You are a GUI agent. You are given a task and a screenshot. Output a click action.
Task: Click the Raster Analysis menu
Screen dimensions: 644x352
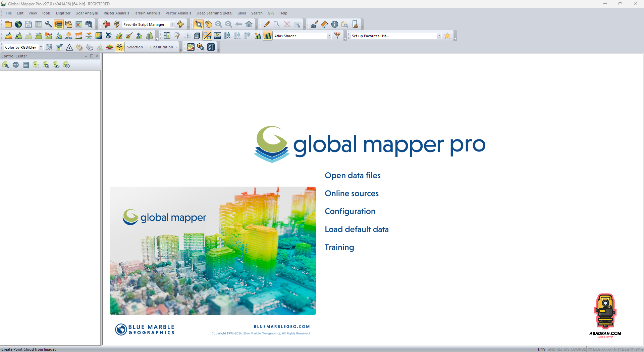[x=116, y=13]
